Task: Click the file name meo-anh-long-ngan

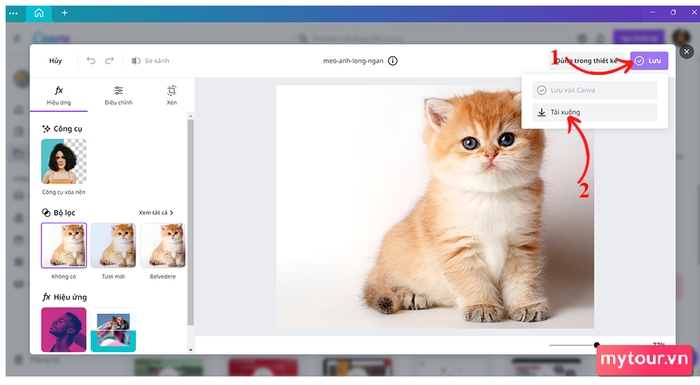Action: [x=353, y=61]
